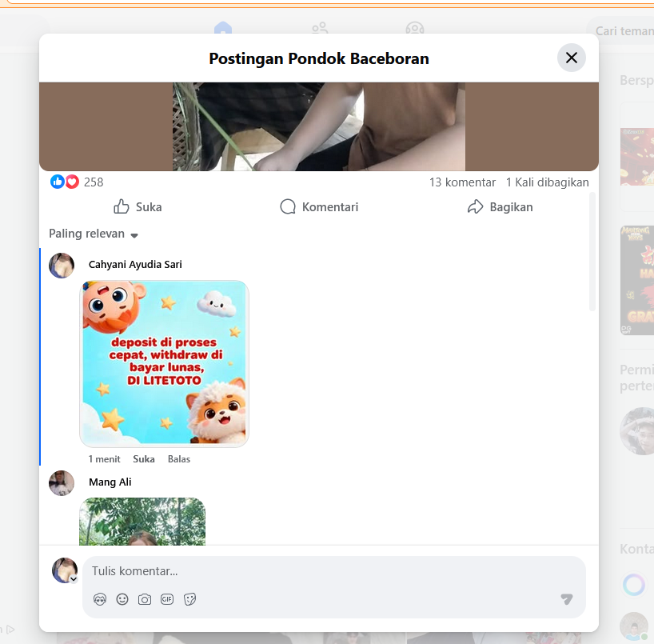Open the red sponsored ad in the sidebar
The width and height of the screenshot is (654, 644).
pos(637,157)
